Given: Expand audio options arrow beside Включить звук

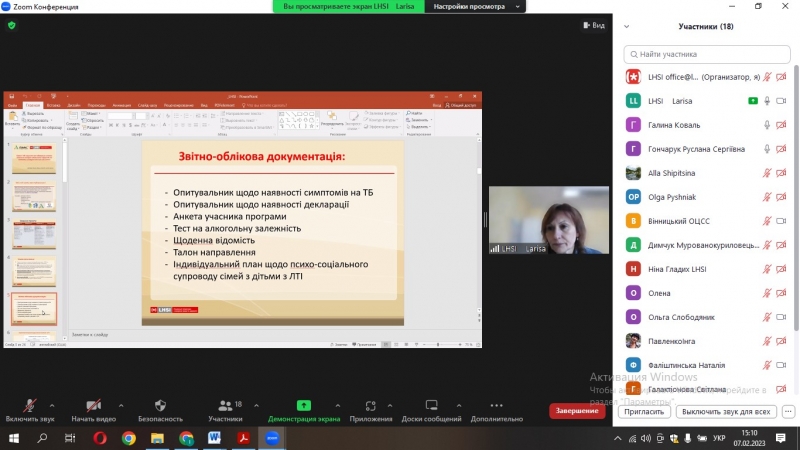Looking at the screenshot, I should click(x=54, y=404).
